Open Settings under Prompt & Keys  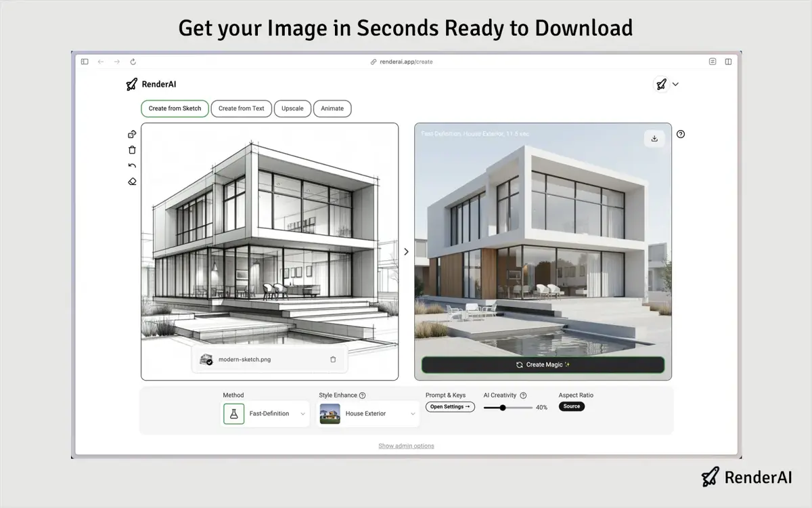[x=449, y=406]
